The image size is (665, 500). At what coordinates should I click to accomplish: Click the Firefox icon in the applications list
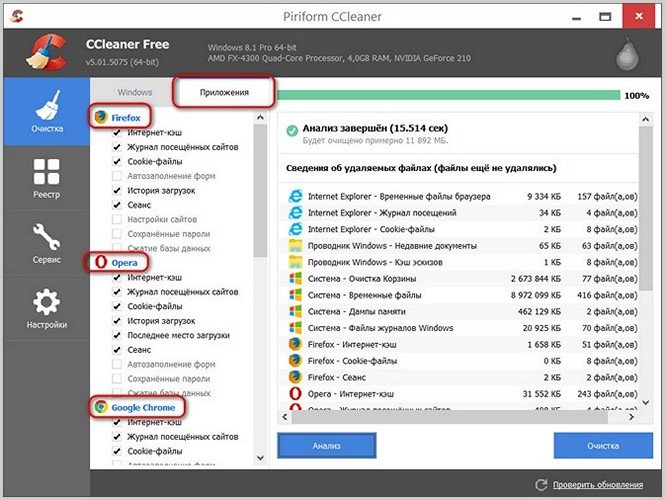[101, 116]
